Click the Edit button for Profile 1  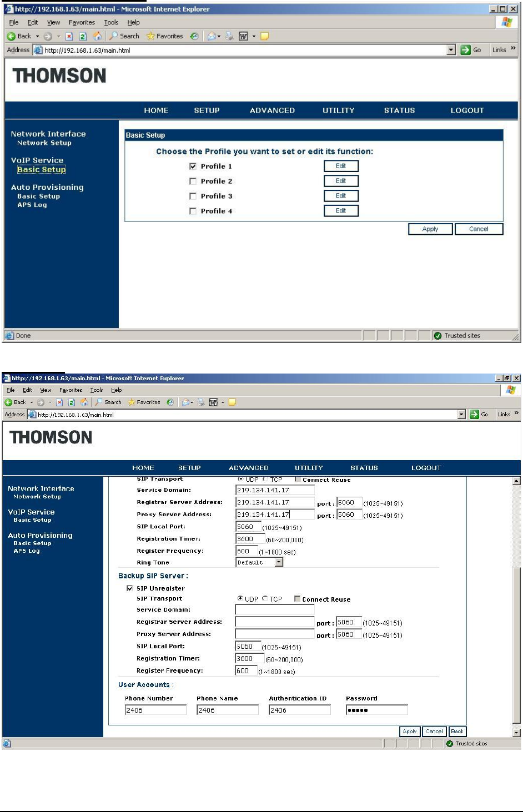point(341,166)
